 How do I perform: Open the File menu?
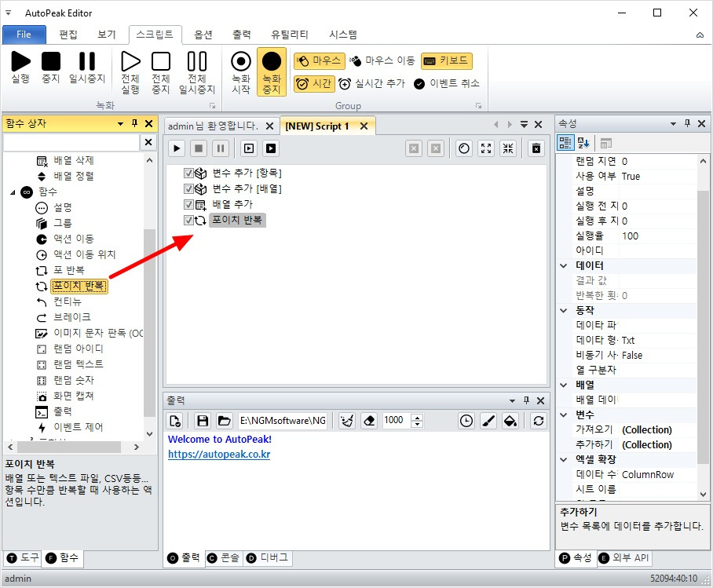click(x=24, y=35)
